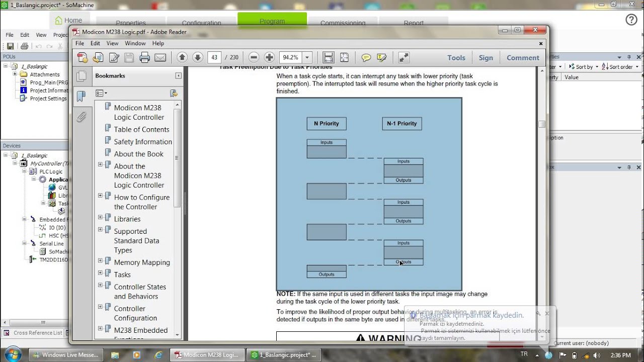Image resolution: width=644 pixels, height=362 pixels.
Task: Click the TR language indicator in tray
Action: 524,354
